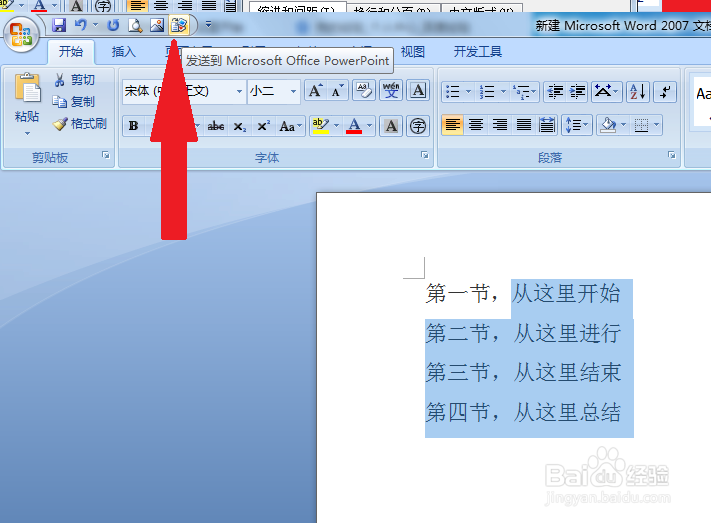Toggle strikethrough formatting
This screenshot has width=711, height=523.
pyautogui.click(x=216, y=126)
